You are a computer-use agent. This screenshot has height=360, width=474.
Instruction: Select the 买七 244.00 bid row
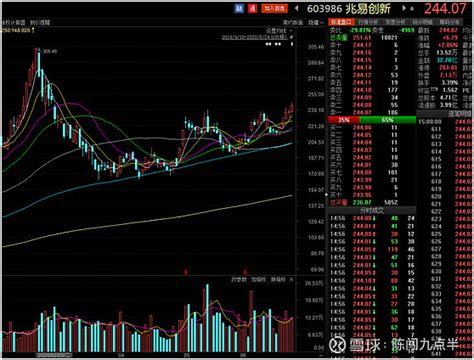[x=372, y=172]
